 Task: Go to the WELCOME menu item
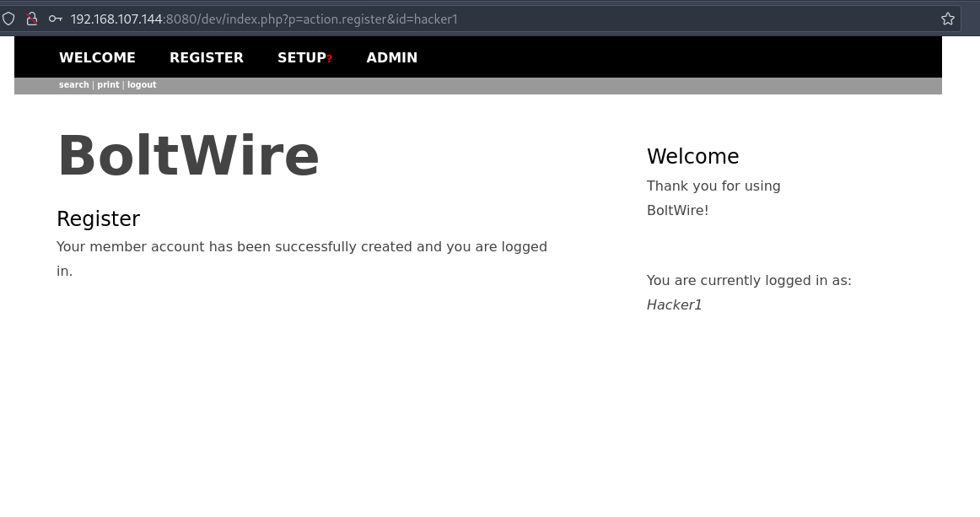coord(98,57)
